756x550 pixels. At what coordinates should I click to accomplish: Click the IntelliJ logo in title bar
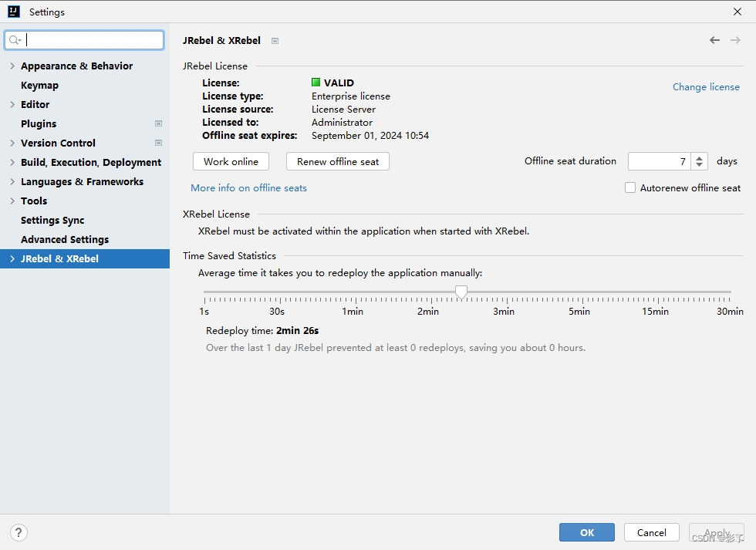point(14,12)
